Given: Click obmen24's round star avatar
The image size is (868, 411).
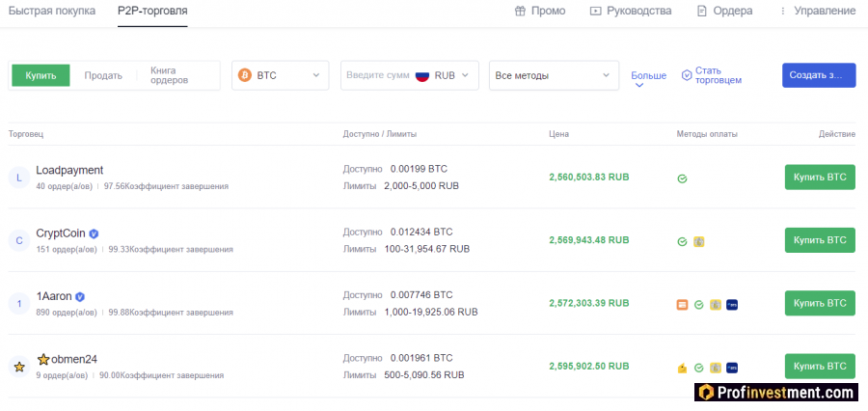Looking at the screenshot, I should [x=19, y=367].
